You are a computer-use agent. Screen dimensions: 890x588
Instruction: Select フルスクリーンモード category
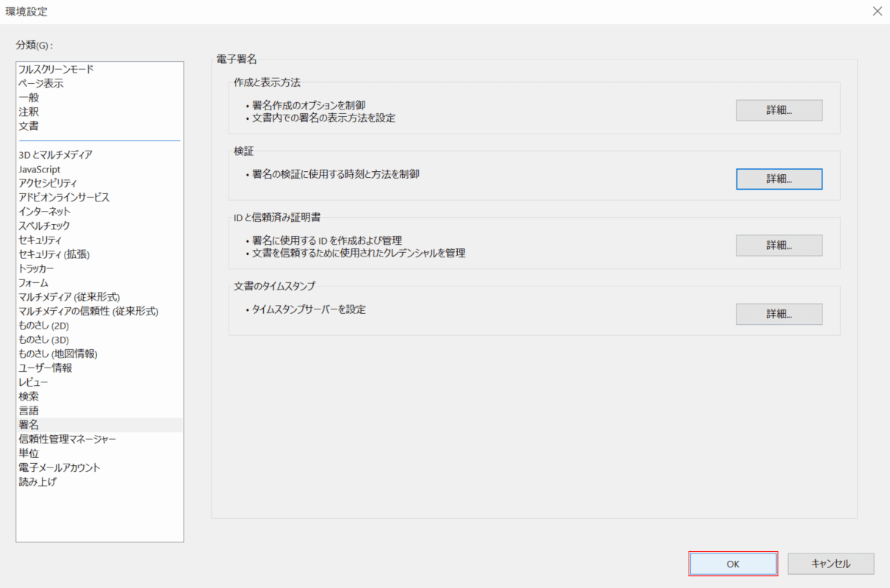pos(57,68)
